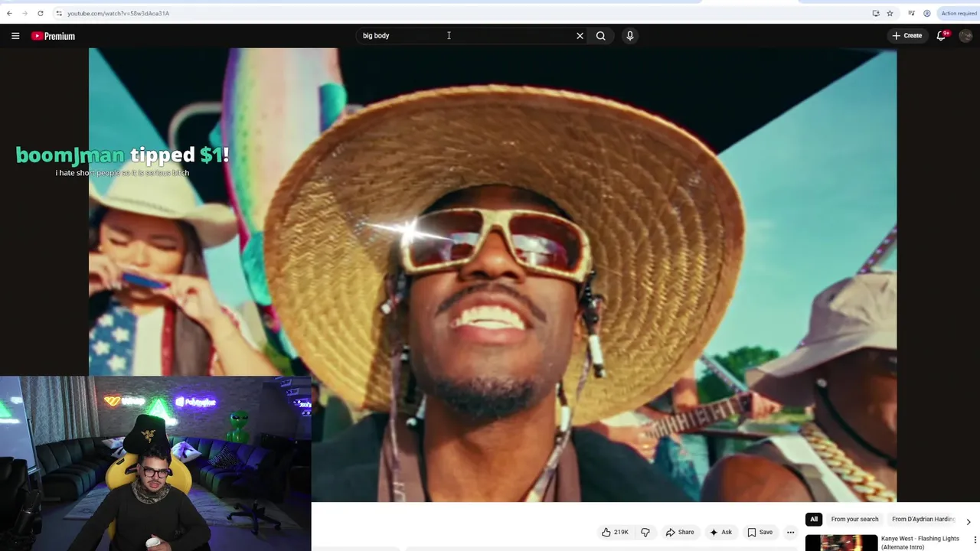Open browser profile icon
Viewport: 980px width, 551px height.
[x=926, y=13]
